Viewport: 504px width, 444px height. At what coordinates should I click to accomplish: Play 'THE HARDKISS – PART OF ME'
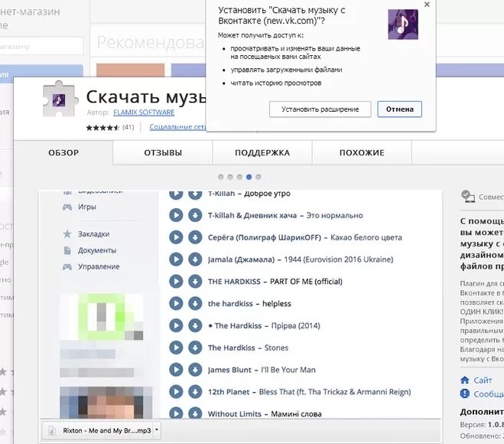click(176, 282)
